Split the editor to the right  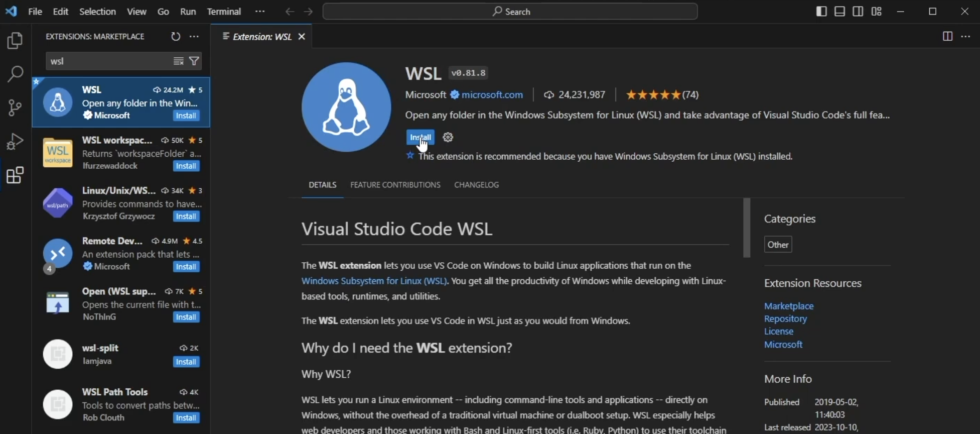[x=947, y=36]
